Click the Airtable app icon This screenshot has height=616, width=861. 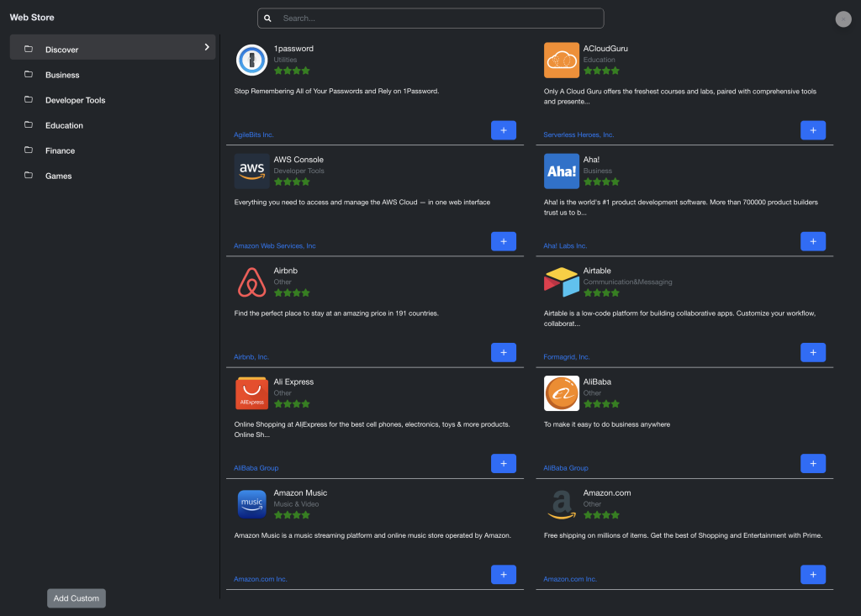pos(561,282)
